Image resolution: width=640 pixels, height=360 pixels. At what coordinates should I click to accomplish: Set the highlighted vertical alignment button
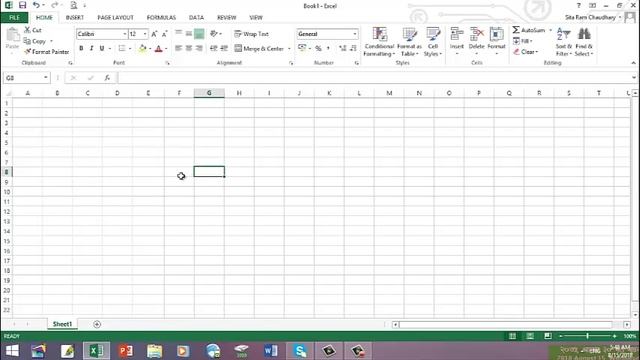199,34
